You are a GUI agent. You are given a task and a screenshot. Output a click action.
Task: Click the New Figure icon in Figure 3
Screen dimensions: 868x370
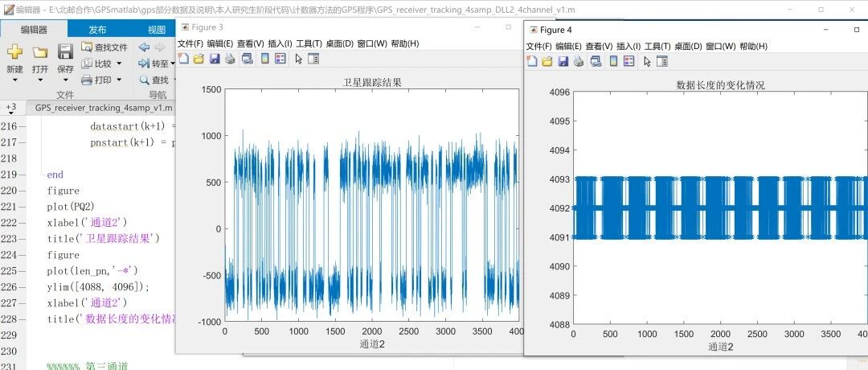point(182,59)
